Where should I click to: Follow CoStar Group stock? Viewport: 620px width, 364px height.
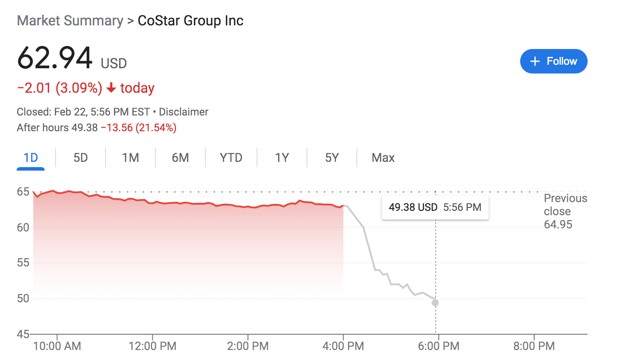pyautogui.click(x=553, y=61)
